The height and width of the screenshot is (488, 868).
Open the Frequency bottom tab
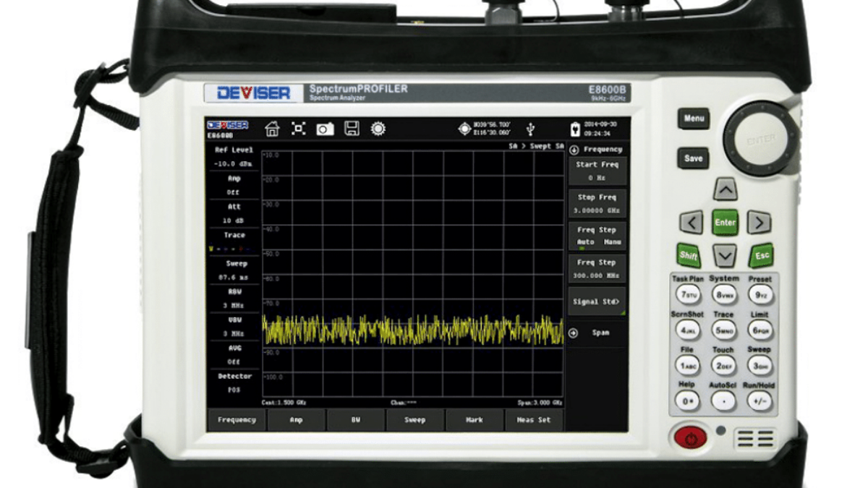[x=237, y=420]
